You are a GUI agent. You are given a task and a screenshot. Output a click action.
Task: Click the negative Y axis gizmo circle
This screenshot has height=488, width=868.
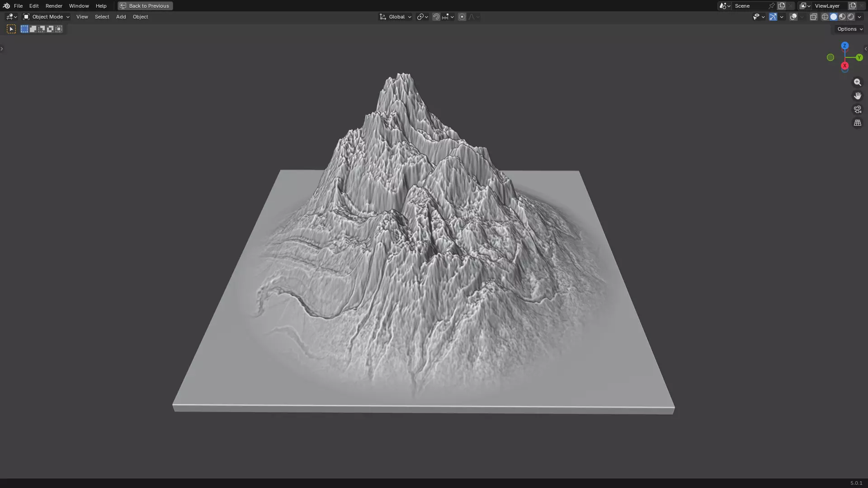[x=830, y=57]
